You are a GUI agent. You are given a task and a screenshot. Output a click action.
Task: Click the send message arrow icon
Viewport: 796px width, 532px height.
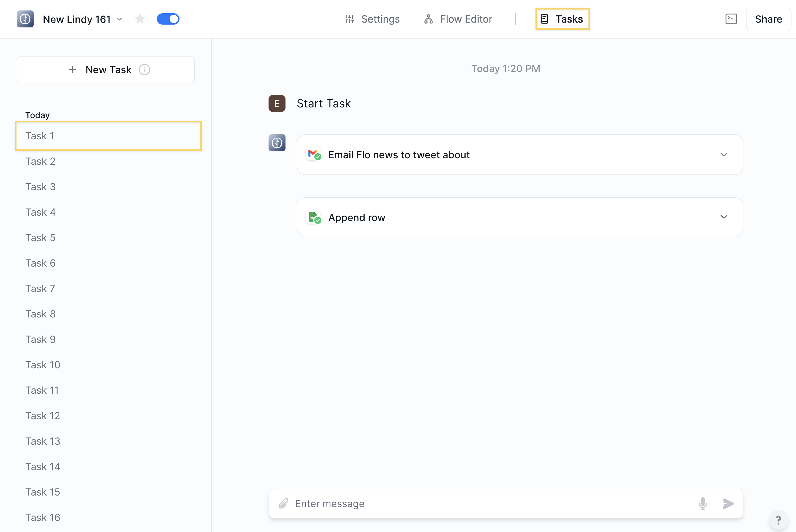pyautogui.click(x=728, y=503)
